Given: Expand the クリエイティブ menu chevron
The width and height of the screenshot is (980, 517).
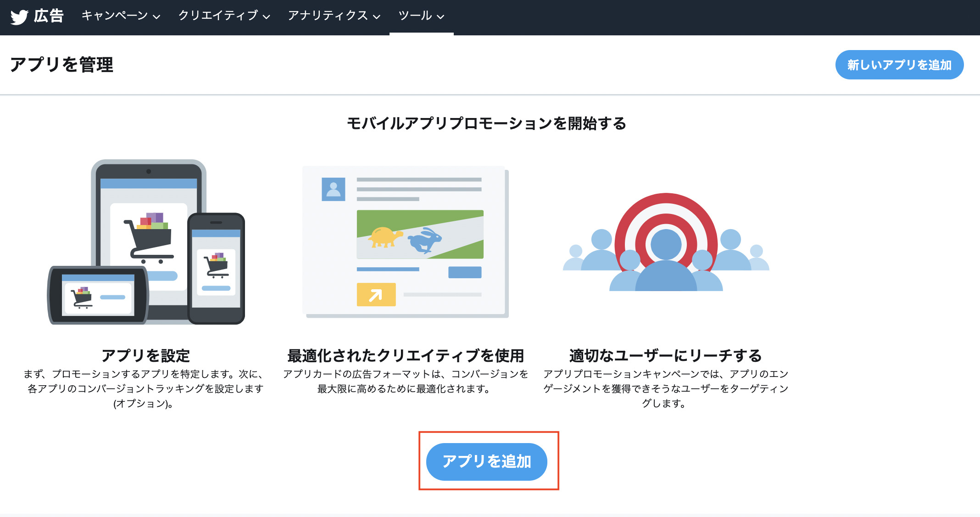Looking at the screenshot, I should [x=267, y=17].
